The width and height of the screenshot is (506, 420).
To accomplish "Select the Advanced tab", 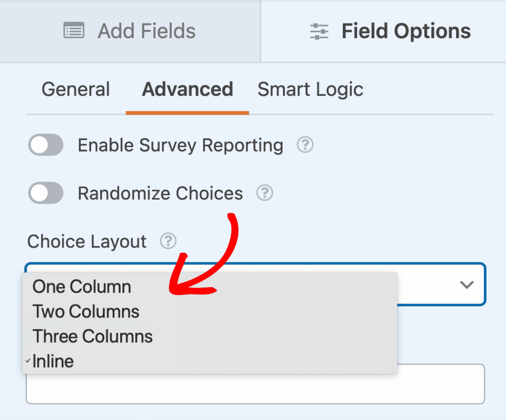I will click(x=188, y=89).
